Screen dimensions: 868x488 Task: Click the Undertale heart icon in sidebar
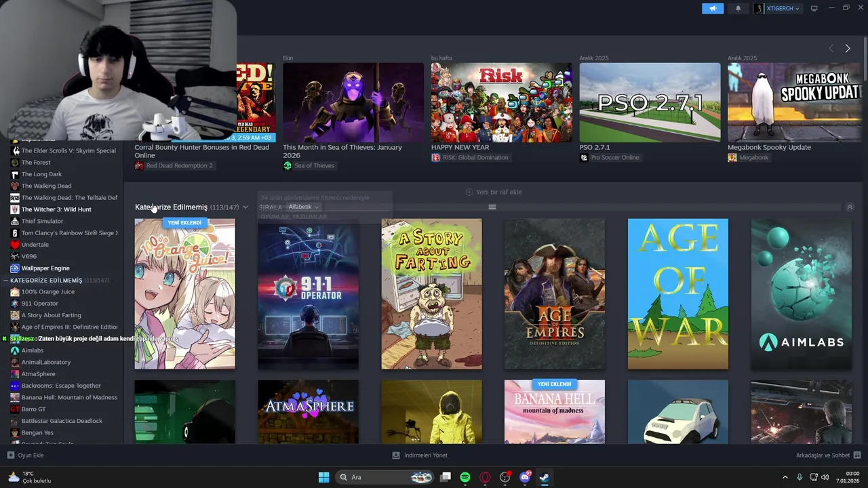[15, 245]
